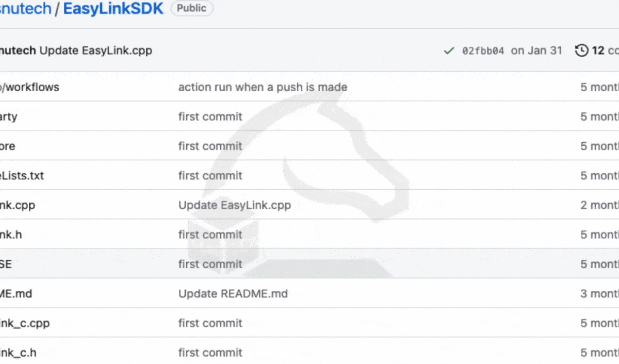The height and width of the screenshot is (364, 619).
Task: Open commit history via the clock icon
Action: 582,51
